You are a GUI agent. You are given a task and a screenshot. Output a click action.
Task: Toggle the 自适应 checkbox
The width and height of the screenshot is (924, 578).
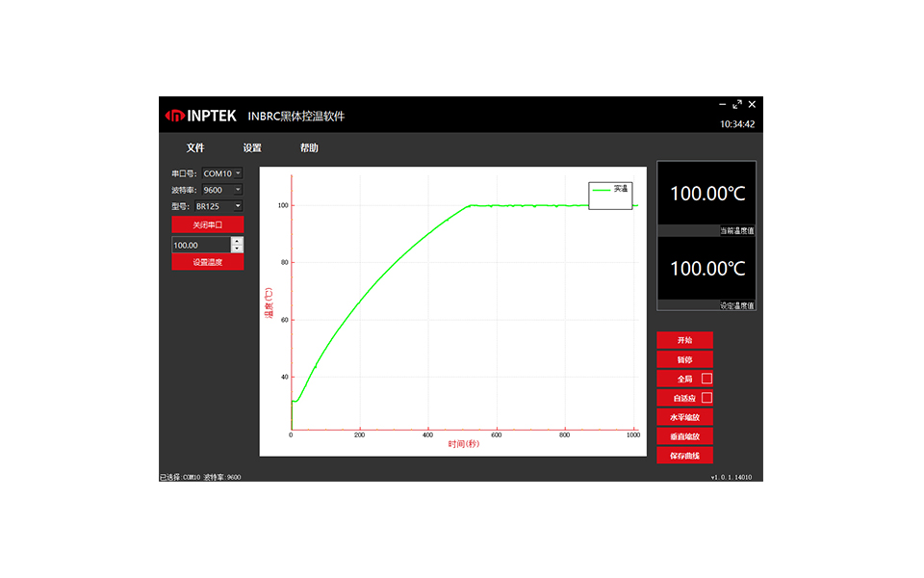point(706,398)
